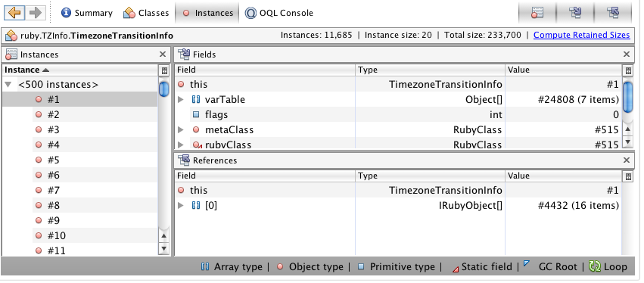644x283 pixels.
Task: Expand the varTable field row
Action: click(180, 100)
